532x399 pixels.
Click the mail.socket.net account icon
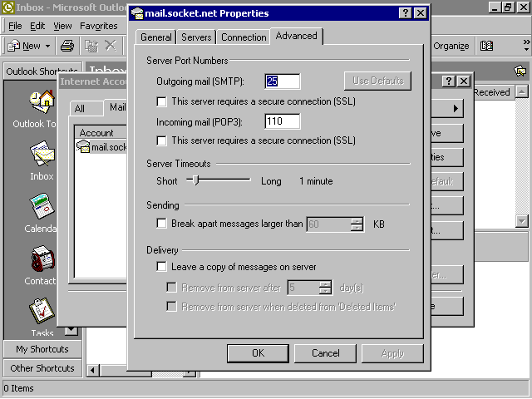(x=83, y=146)
